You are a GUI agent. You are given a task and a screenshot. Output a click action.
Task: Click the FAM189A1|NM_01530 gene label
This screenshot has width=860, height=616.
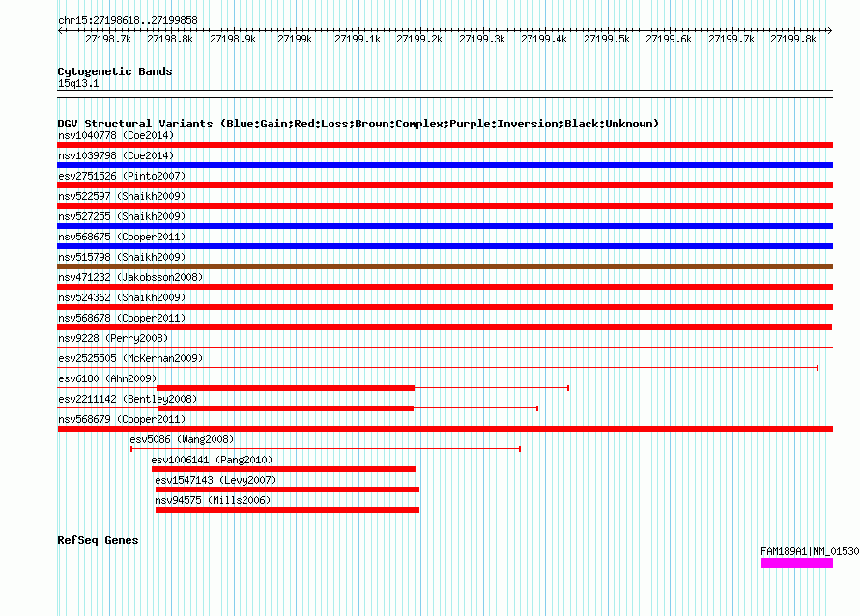(x=810, y=551)
